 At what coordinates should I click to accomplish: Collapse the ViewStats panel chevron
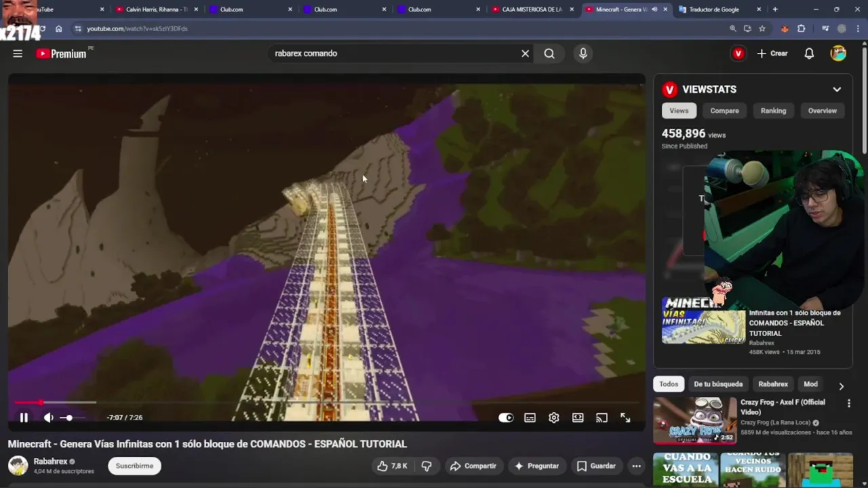tap(837, 89)
